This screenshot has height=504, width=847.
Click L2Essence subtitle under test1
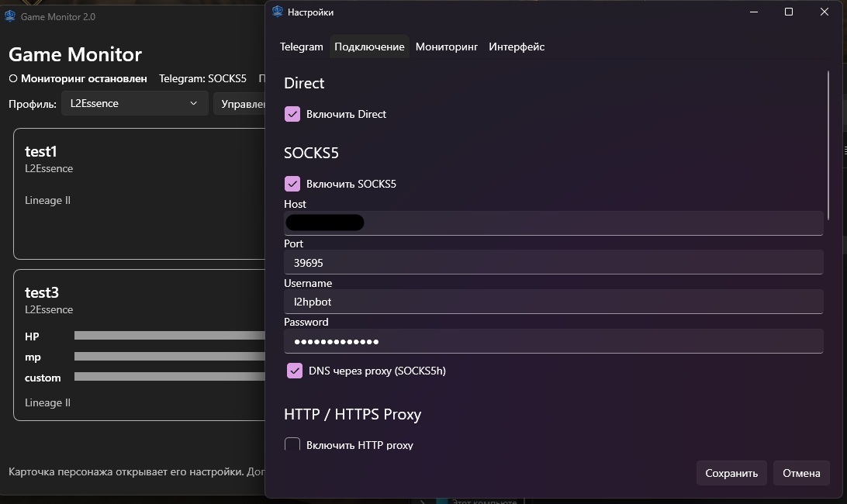[49, 168]
